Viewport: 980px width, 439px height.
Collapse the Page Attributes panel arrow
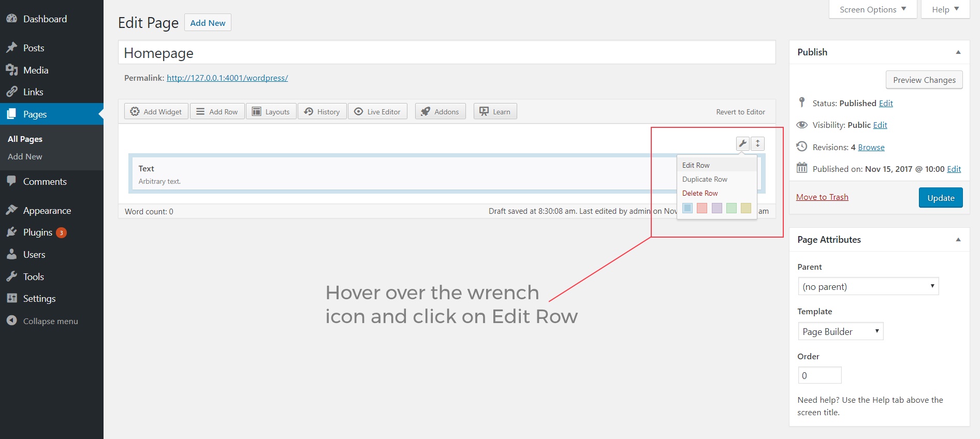coord(958,240)
